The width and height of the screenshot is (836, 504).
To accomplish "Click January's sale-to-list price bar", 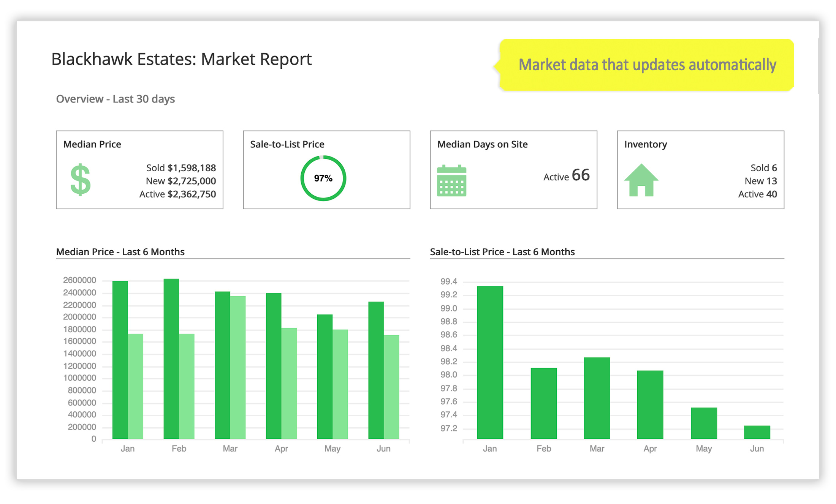I will coord(490,362).
